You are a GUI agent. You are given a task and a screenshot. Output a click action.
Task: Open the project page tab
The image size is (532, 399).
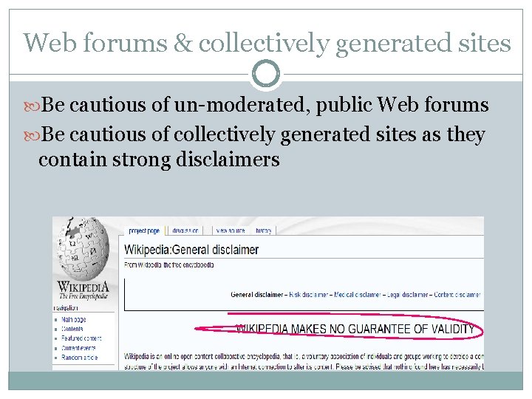tap(144, 231)
